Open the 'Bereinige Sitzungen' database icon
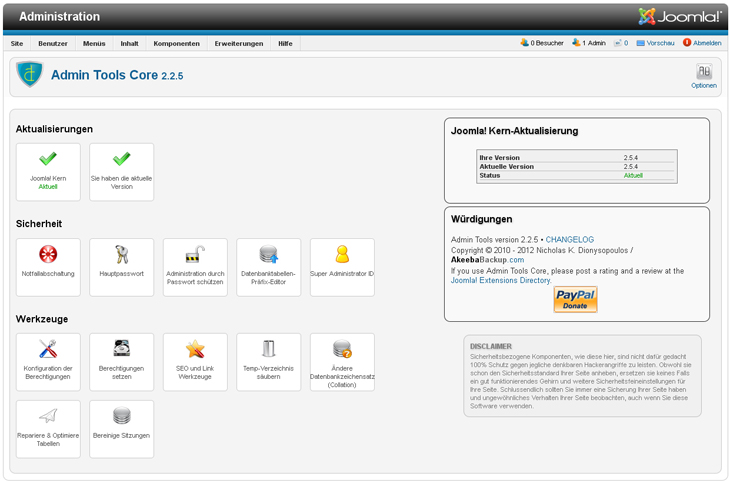The height and width of the screenshot is (483, 730). 122,429
